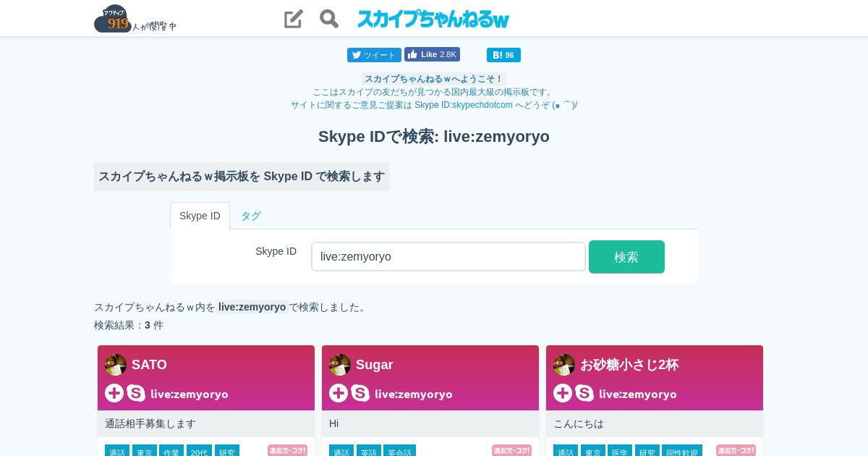Switch to the Skype ID tab
Viewport: 868px width, 456px height.
click(200, 216)
